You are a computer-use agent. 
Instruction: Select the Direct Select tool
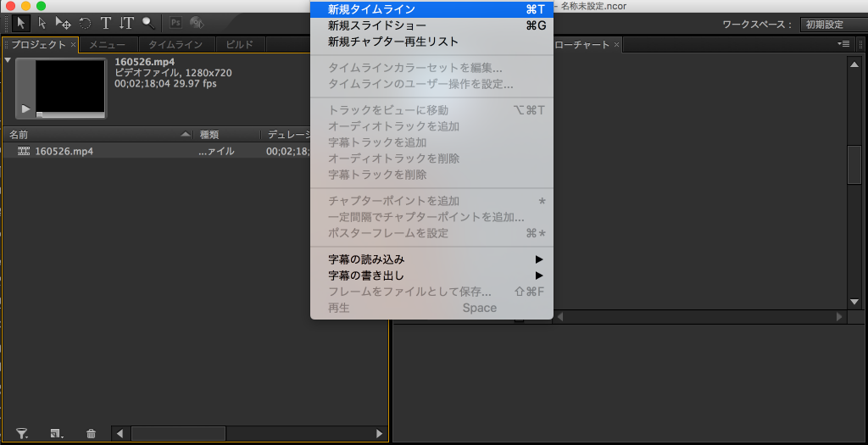42,24
